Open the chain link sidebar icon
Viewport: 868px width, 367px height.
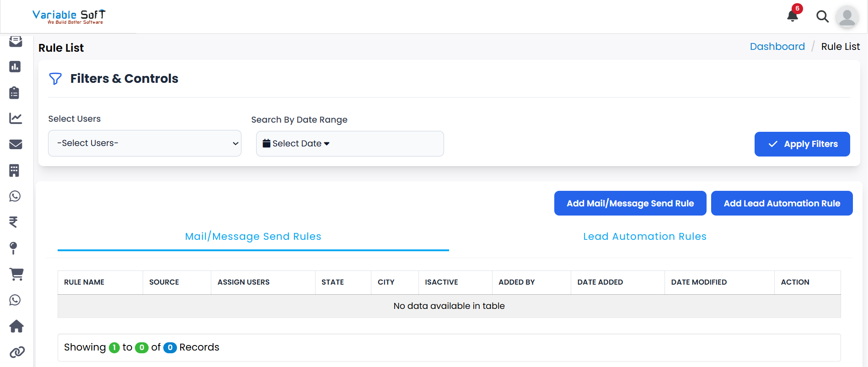click(x=17, y=352)
